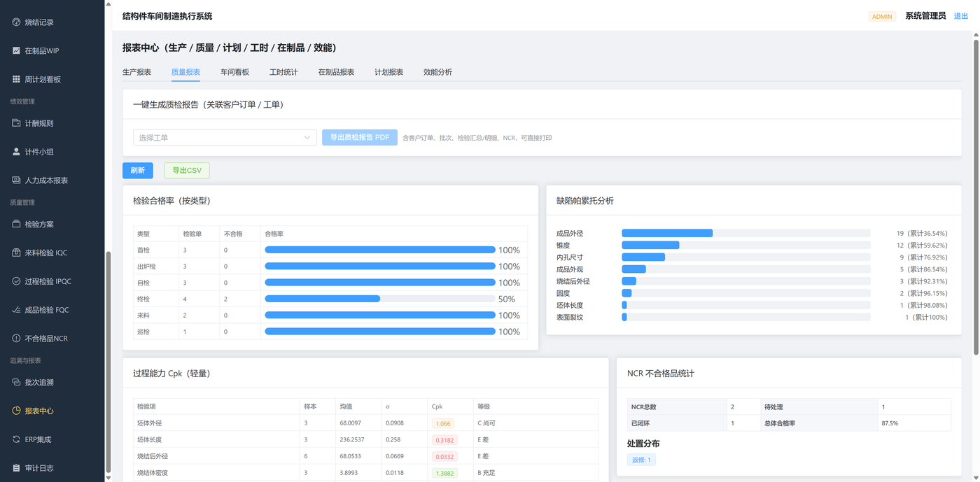The image size is (980, 482).
Task: Click the Cpk column header
Action: coord(437,406)
